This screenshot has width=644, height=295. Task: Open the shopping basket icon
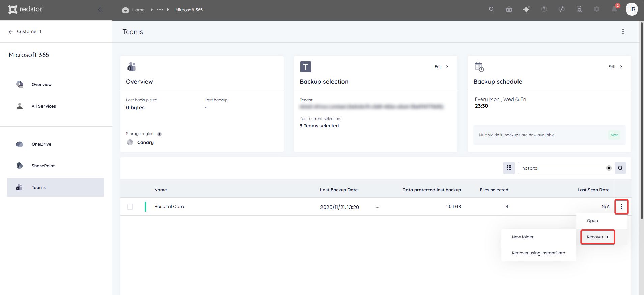click(509, 9)
